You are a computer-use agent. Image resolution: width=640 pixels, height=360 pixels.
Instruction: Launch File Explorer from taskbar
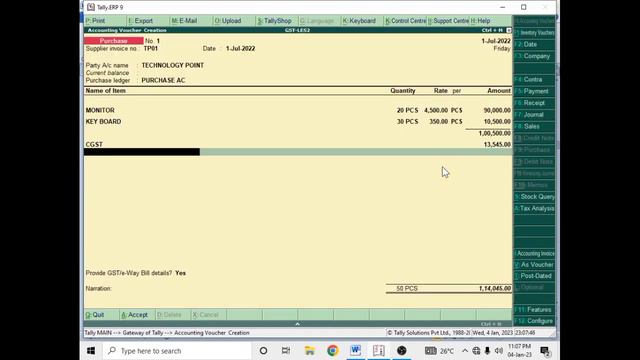tap(309, 351)
